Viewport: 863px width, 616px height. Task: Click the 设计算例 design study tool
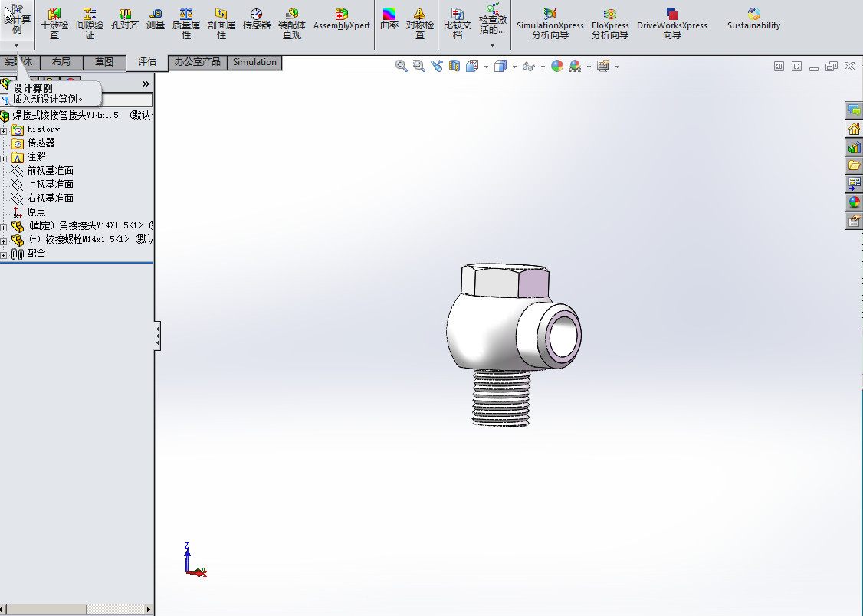click(x=17, y=20)
